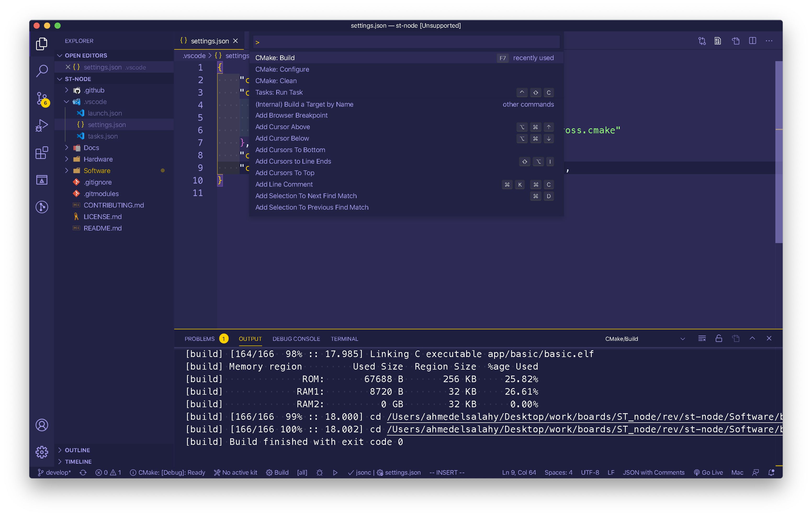This screenshot has width=812, height=517.
Task: Switch to the TERMINAL tab
Action: click(x=344, y=339)
